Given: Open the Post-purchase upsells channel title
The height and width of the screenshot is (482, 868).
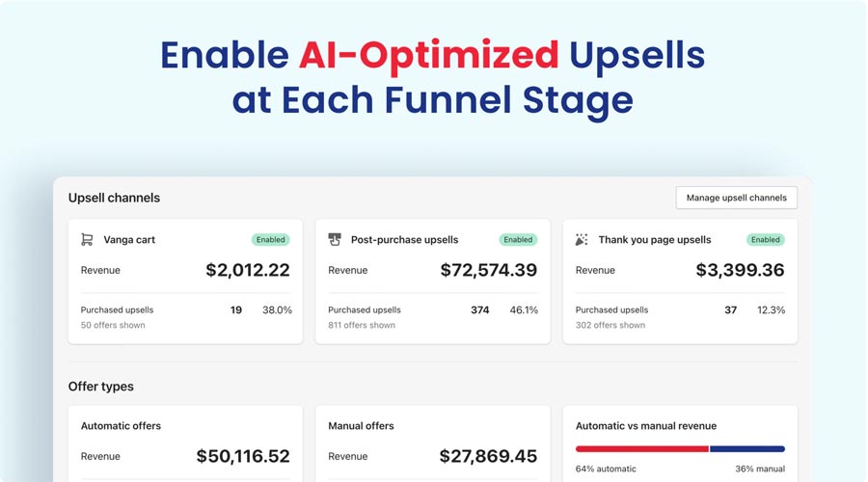Looking at the screenshot, I should click(x=404, y=240).
